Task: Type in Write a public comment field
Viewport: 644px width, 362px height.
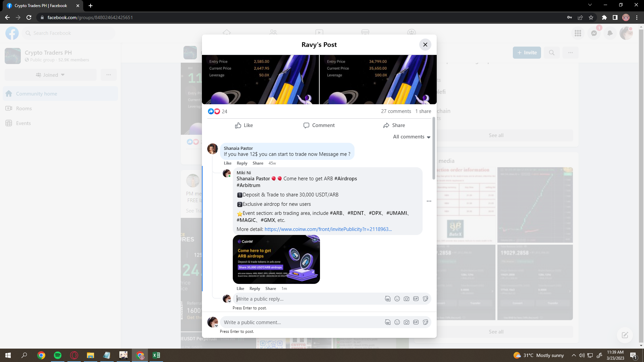Action: click(302, 322)
